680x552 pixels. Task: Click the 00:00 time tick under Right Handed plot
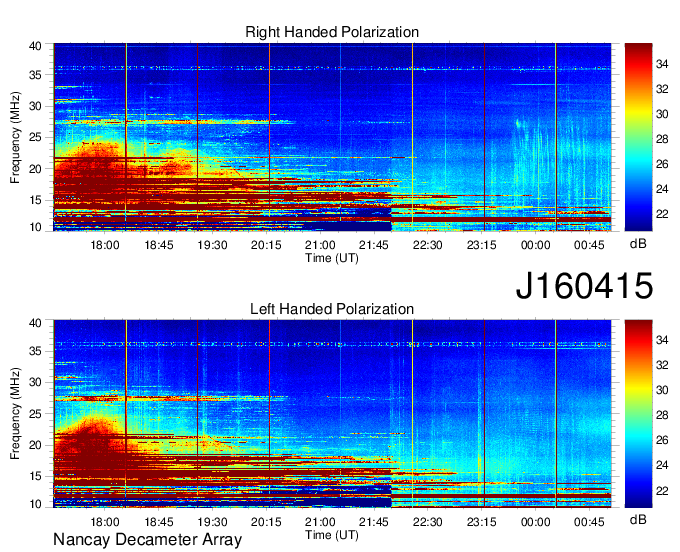535,245
